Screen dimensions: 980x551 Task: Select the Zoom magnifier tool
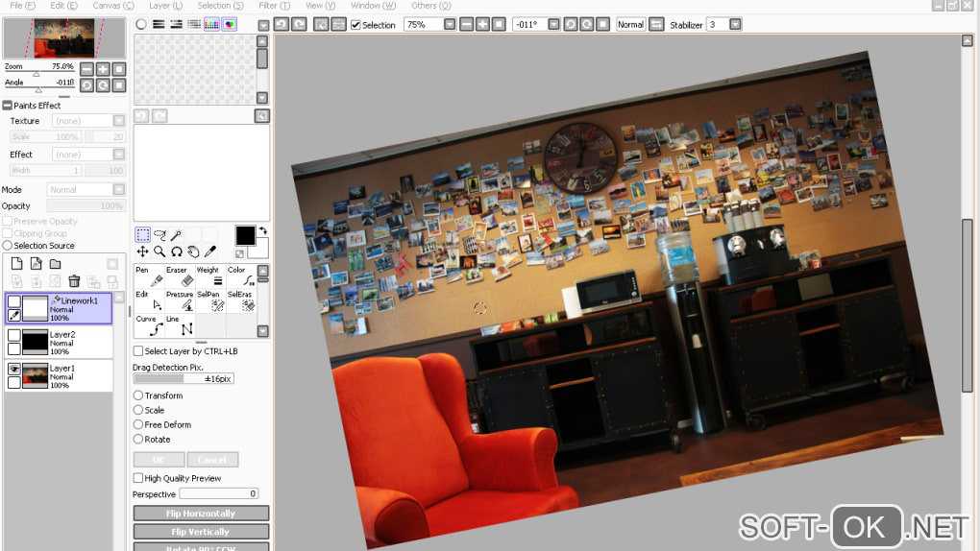pos(160,252)
